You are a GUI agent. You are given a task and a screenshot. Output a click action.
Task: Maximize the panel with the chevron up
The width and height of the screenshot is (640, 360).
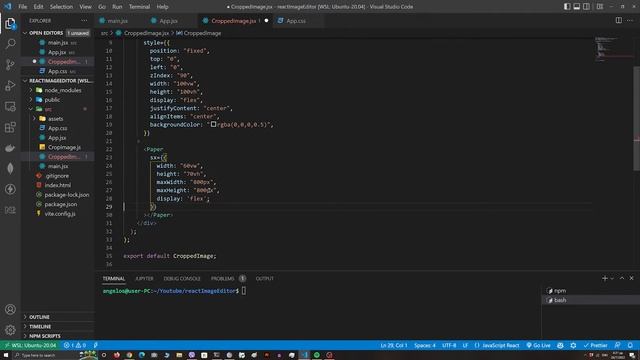[x=622, y=278]
